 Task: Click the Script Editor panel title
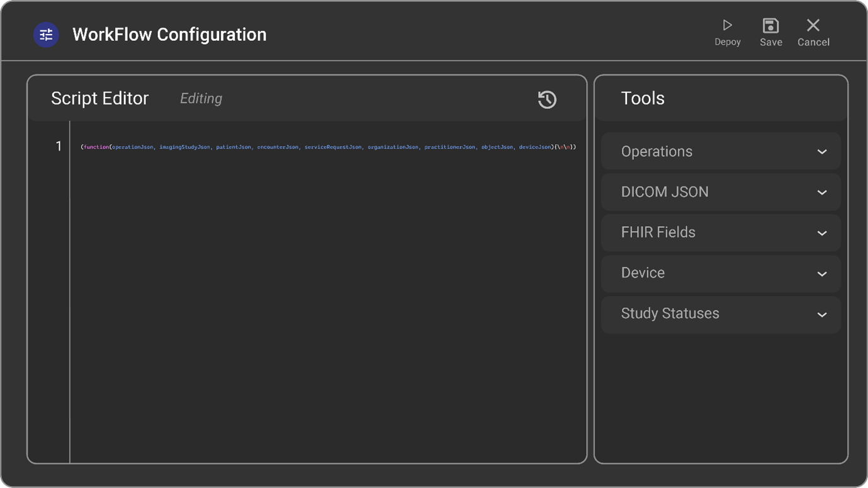99,98
